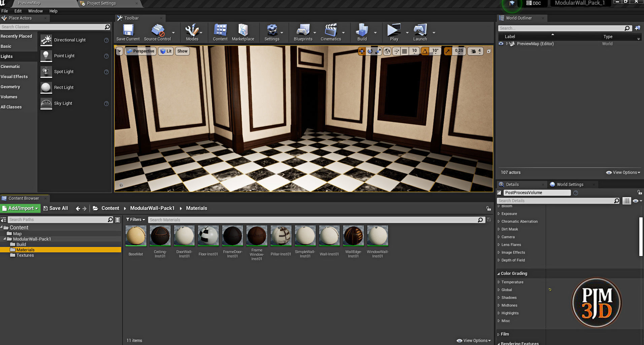Open the Perspective viewport dropdown

(140, 51)
